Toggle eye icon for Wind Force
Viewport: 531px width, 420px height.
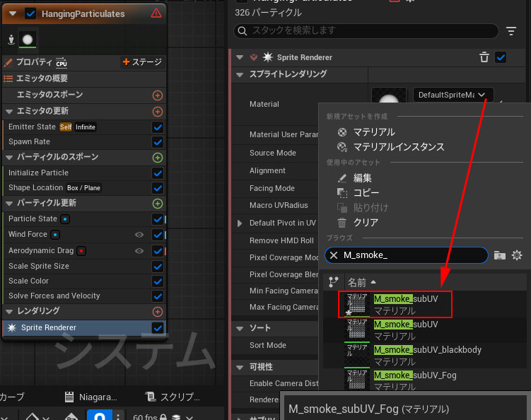139,234
